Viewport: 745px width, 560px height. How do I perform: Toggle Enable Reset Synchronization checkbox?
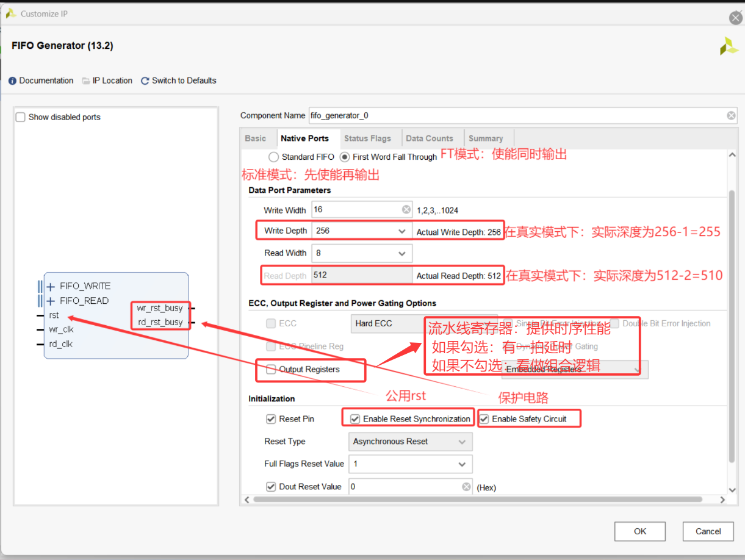click(x=355, y=419)
